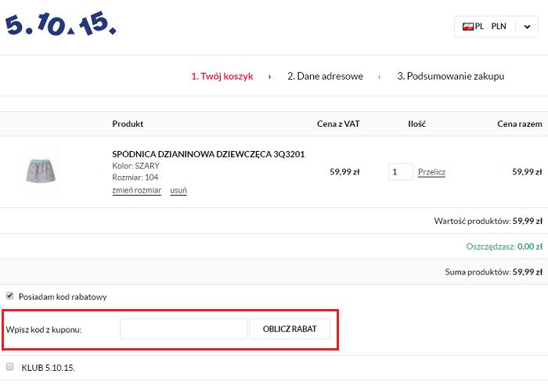
Task: Click the Cena z VAT column header
Action: coord(338,124)
